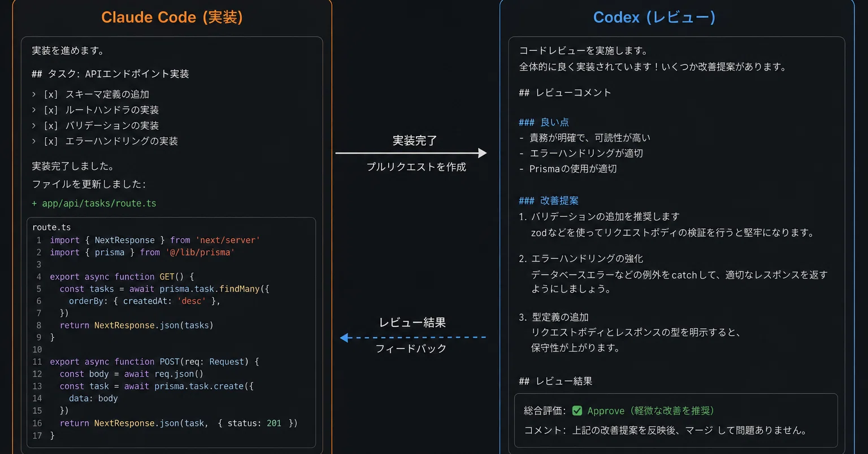Click the 'export async function POST' line

tap(154, 362)
